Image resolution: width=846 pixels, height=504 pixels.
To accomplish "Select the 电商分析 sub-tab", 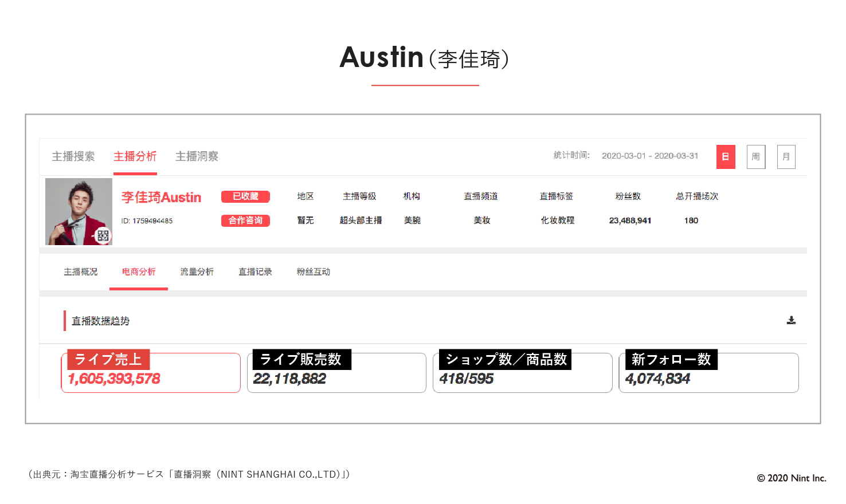I will [139, 272].
